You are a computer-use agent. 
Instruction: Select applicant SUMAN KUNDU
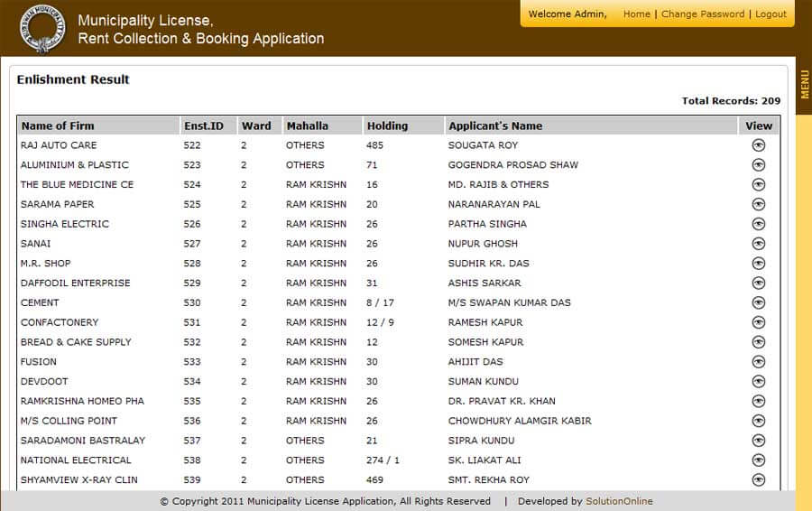click(484, 382)
